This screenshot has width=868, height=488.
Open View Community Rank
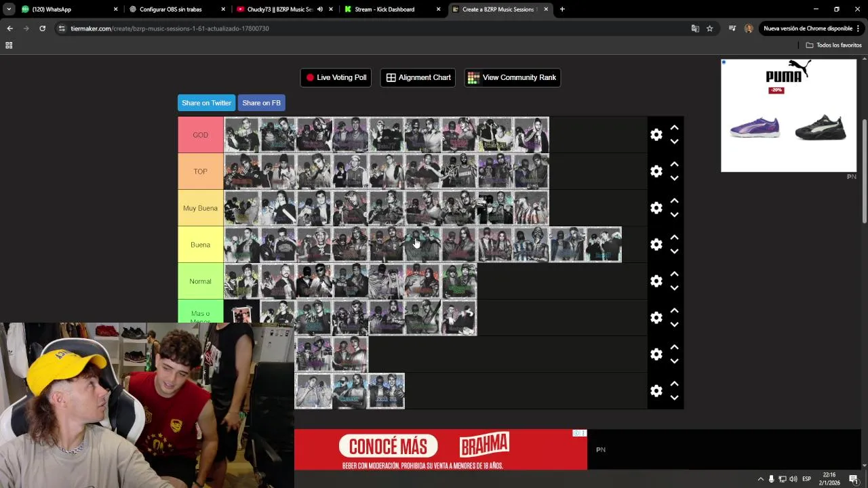point(512,77)
